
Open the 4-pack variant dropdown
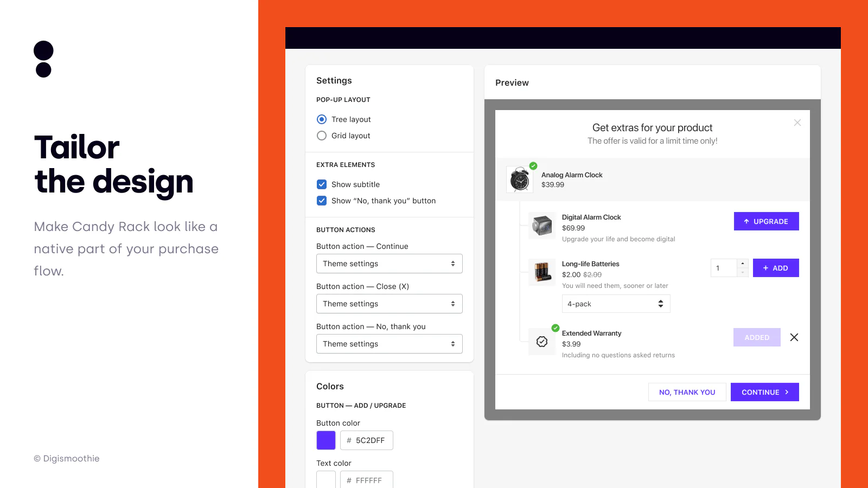click(x=616, y=304)
